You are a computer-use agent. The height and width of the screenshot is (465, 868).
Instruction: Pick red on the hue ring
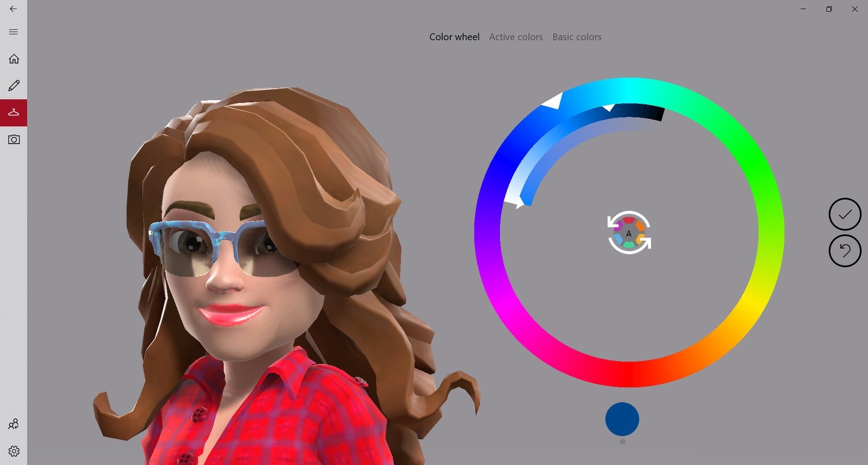pos(629,374)
